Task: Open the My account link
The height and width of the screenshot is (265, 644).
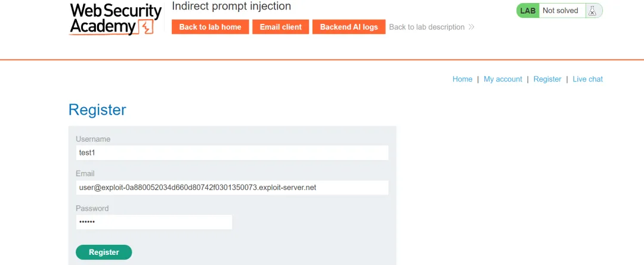Action: tap(503, 79)
